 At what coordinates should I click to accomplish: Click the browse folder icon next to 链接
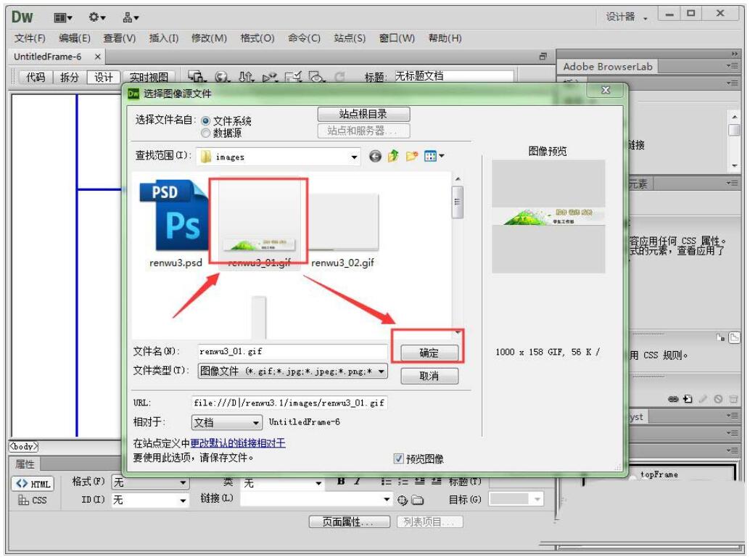tap(417, 501)
